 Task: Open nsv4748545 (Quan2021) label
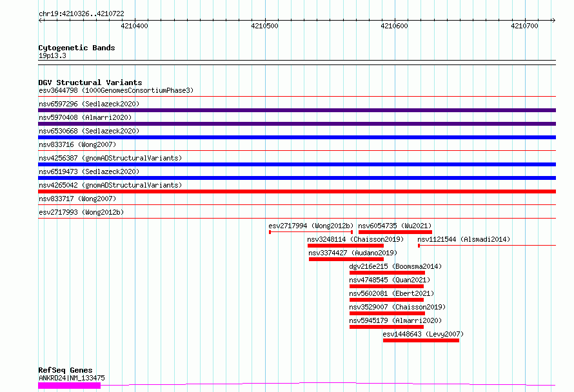click(390, 280)
